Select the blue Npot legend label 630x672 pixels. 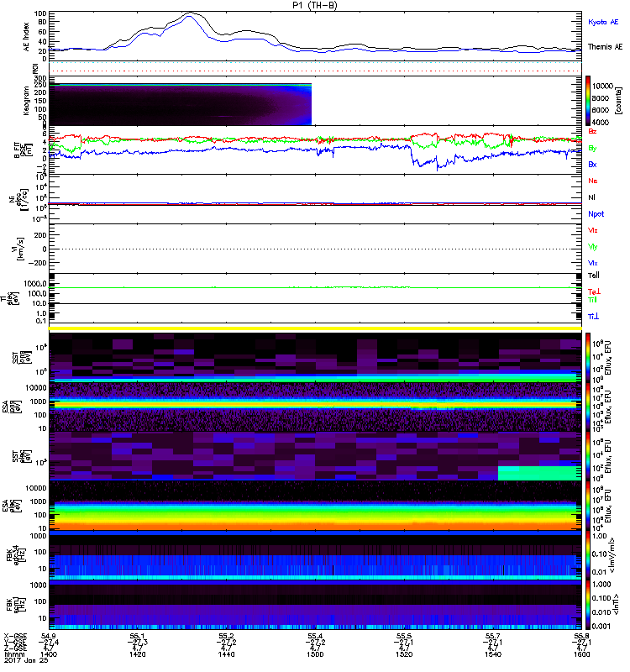pyautogui.click(x=596, y=214)
